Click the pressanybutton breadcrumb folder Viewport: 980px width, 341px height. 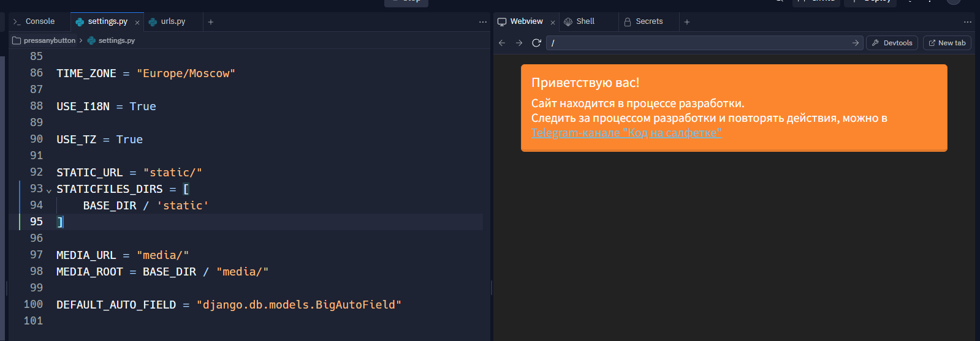coord(44,40)
